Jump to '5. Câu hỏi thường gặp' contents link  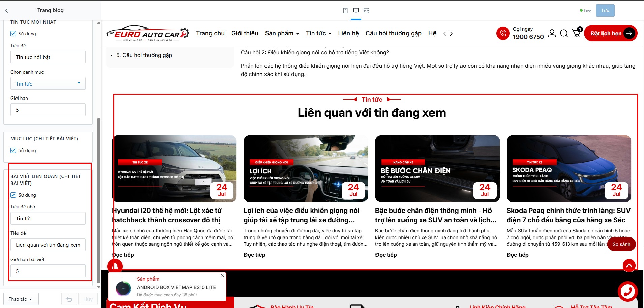point(144,55)
